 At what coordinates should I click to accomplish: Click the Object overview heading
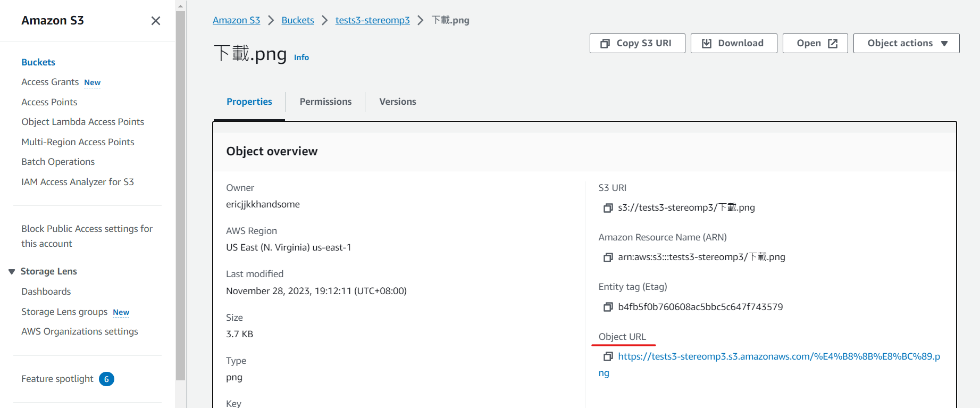(272, 152)
